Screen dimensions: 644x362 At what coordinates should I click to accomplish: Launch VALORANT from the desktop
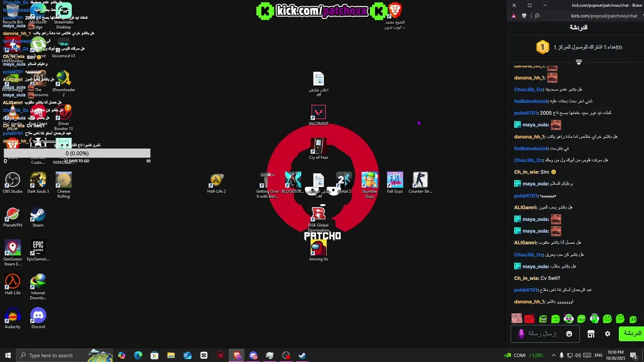coord(318,115)
